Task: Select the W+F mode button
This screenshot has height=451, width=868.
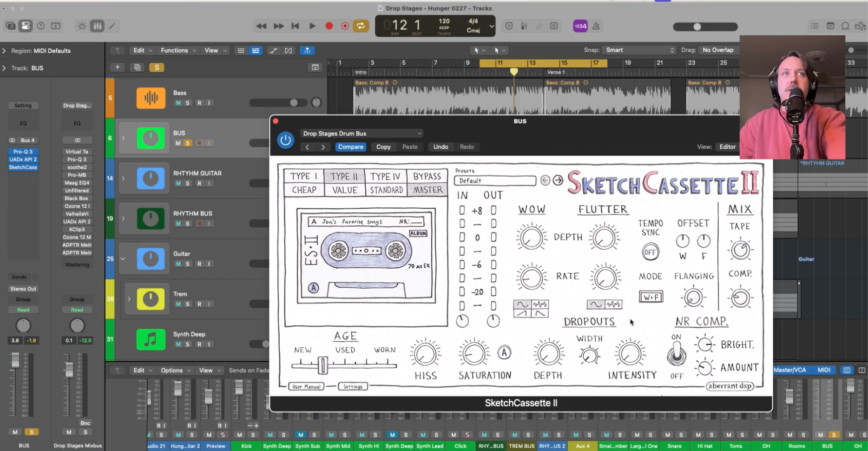Action: (x=651, y=297)
